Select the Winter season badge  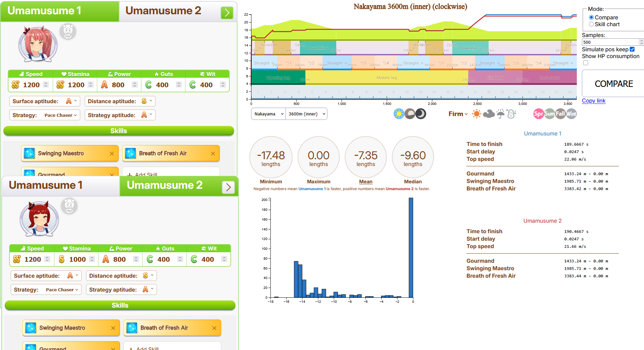pos(571,114)
